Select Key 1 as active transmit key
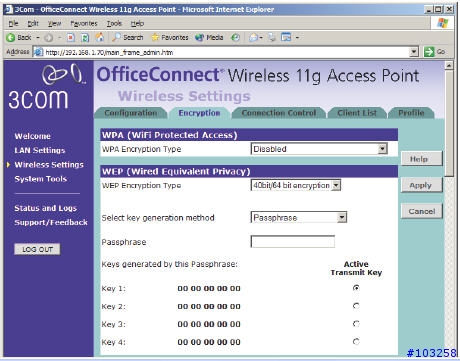 [356, 288]
